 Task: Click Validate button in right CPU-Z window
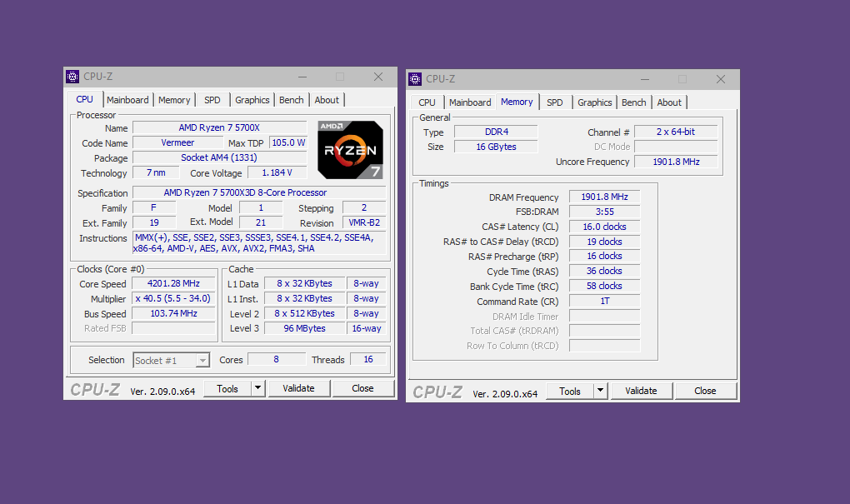(x=641, y=391)
